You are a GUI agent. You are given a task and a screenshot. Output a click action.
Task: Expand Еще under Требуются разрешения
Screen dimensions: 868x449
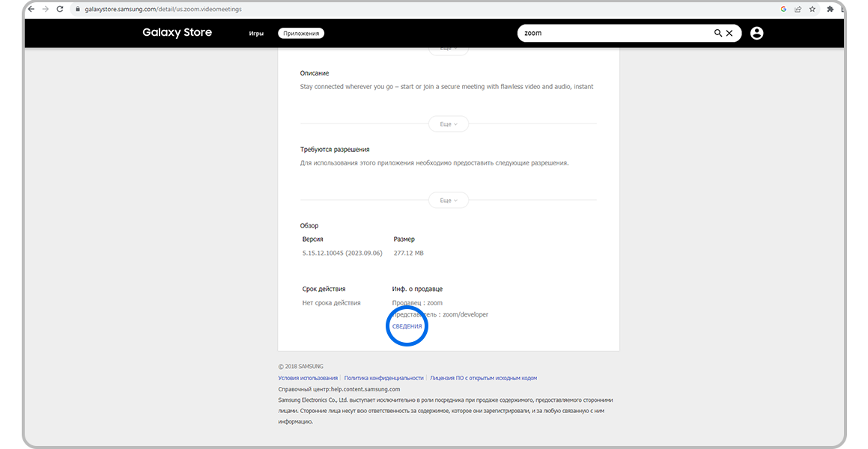449,200
